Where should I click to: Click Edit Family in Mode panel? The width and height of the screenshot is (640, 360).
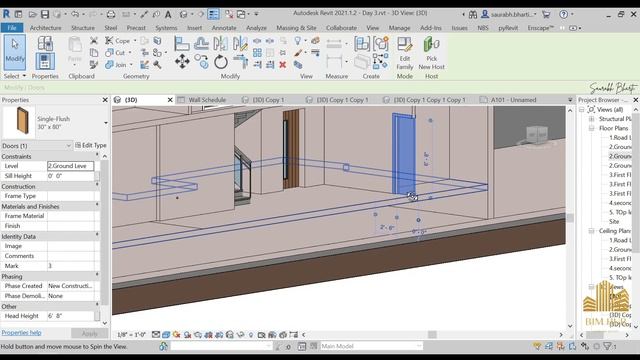(404, 53)
